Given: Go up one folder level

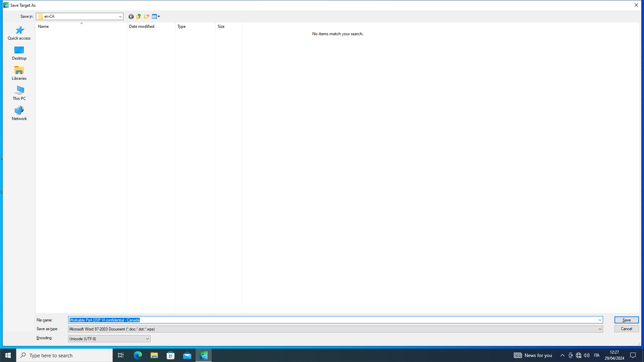Looking at the screenshot, I should pyautogui.click(x=139, y=16).
